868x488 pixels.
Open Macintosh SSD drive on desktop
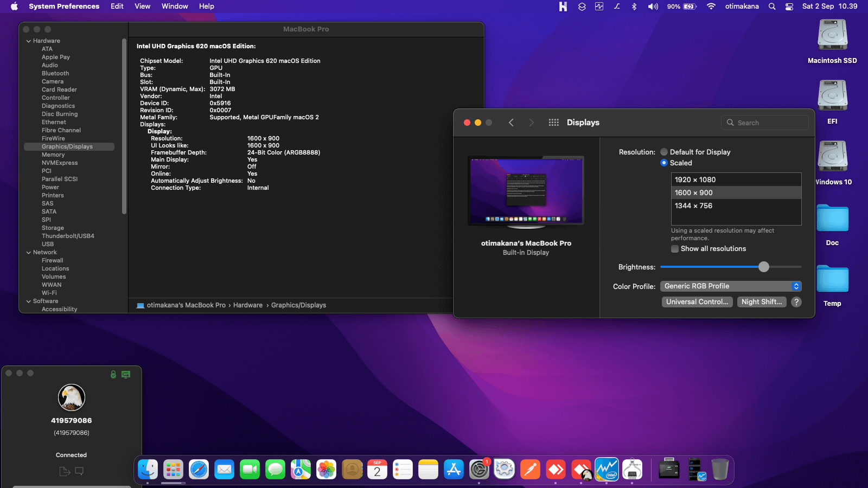coord(832,42)
